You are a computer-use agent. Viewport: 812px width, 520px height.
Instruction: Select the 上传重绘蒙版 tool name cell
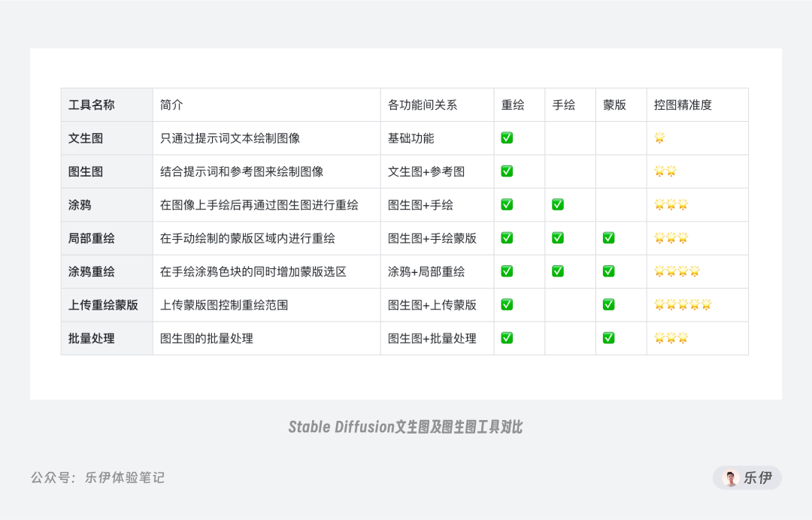[x=107, y=305]
